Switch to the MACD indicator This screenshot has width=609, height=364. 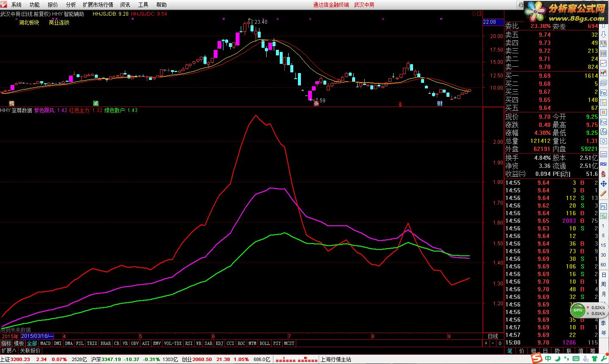pos(46,343)
